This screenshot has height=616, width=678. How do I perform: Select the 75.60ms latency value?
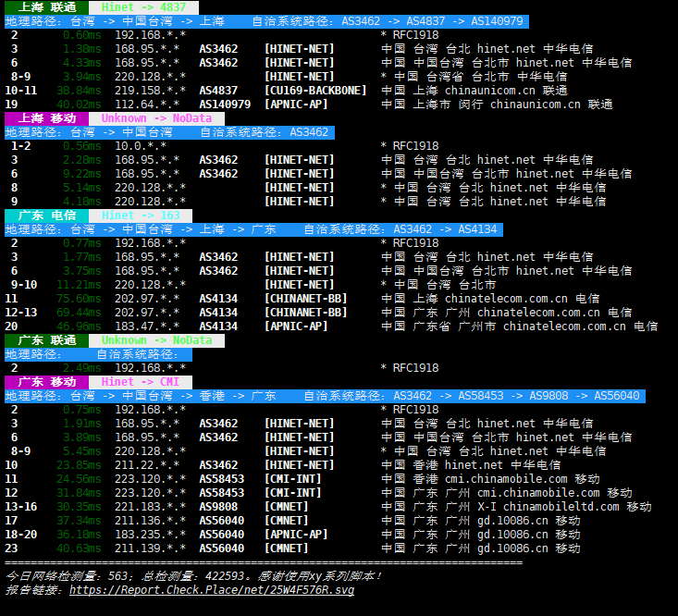click(x=79, y=299)
